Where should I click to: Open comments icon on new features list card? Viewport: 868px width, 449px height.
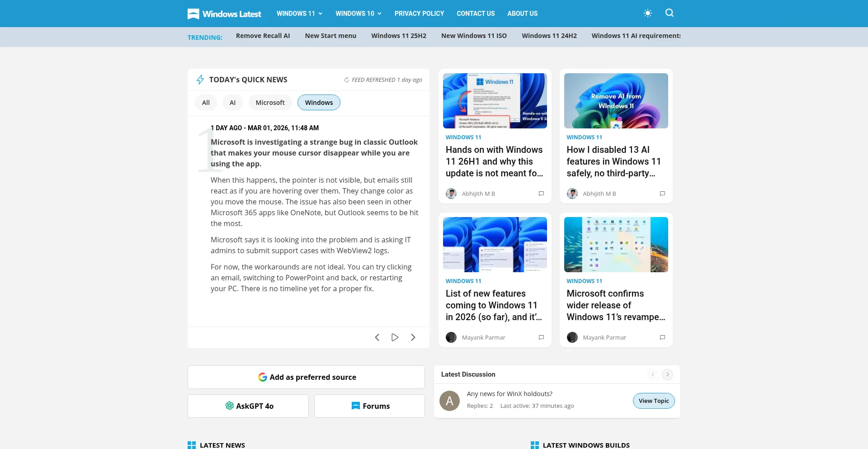541,337
